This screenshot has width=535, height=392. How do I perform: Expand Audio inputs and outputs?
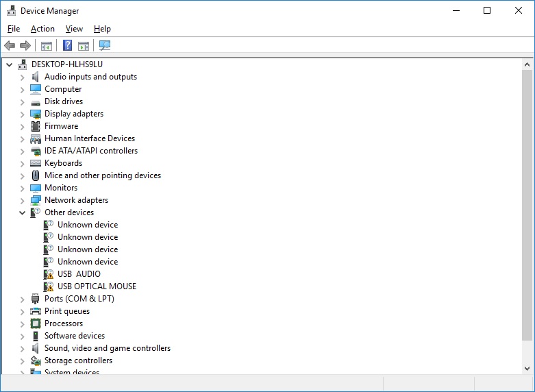tap(22, 77)
